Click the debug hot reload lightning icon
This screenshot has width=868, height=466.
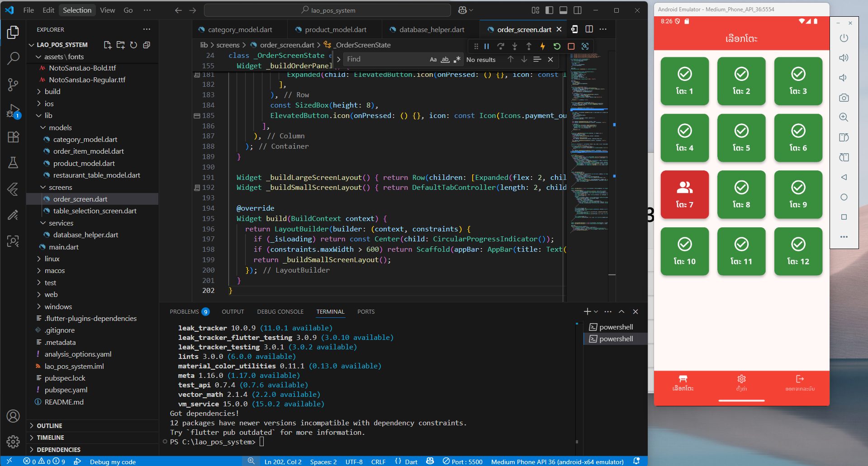[542, 46]
